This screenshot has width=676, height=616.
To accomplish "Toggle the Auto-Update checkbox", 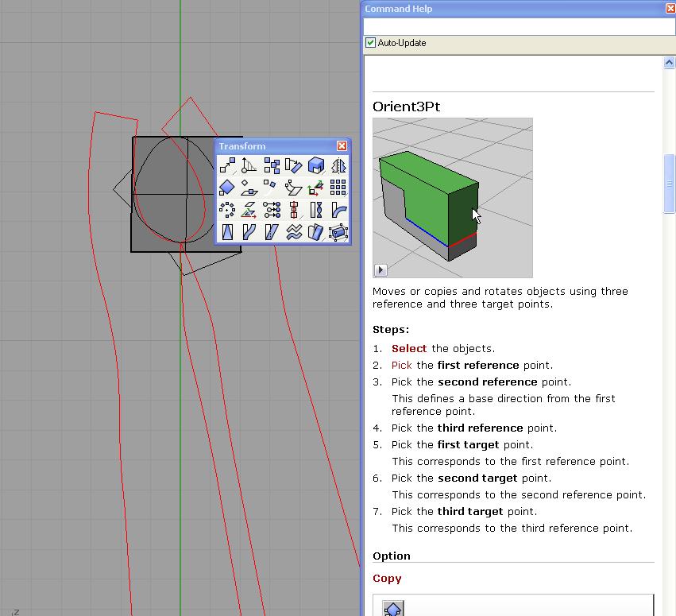I will point(370,43).
